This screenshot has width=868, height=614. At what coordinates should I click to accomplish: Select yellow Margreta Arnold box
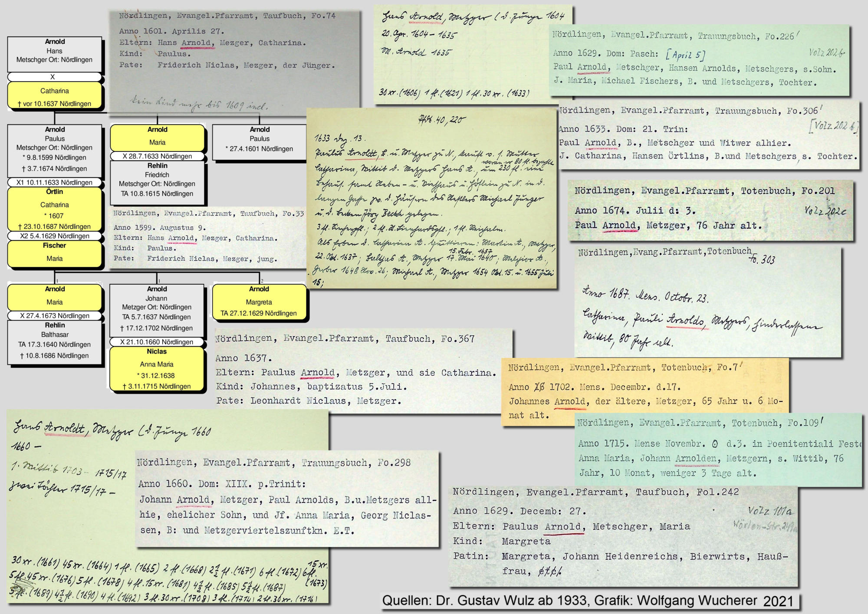tap(259, 302)
